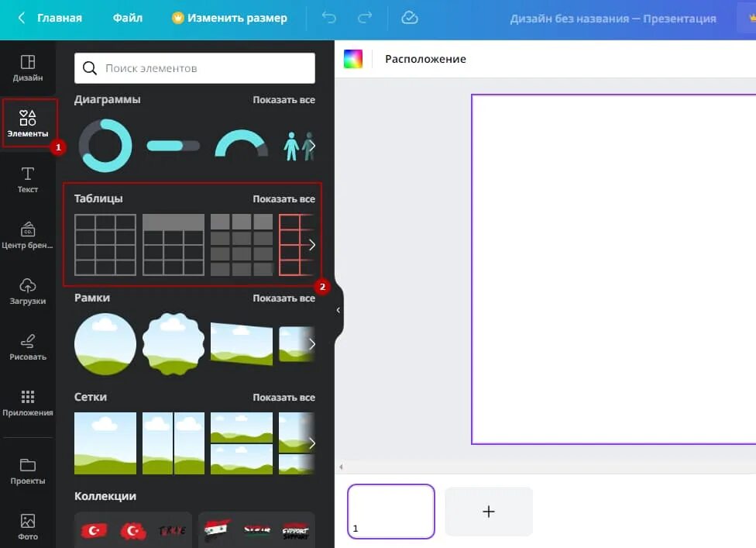Image resolution: width=756 pixels, height=548 pixels.
Task: Add the two-row grid
Action: (x=242, y=443)
